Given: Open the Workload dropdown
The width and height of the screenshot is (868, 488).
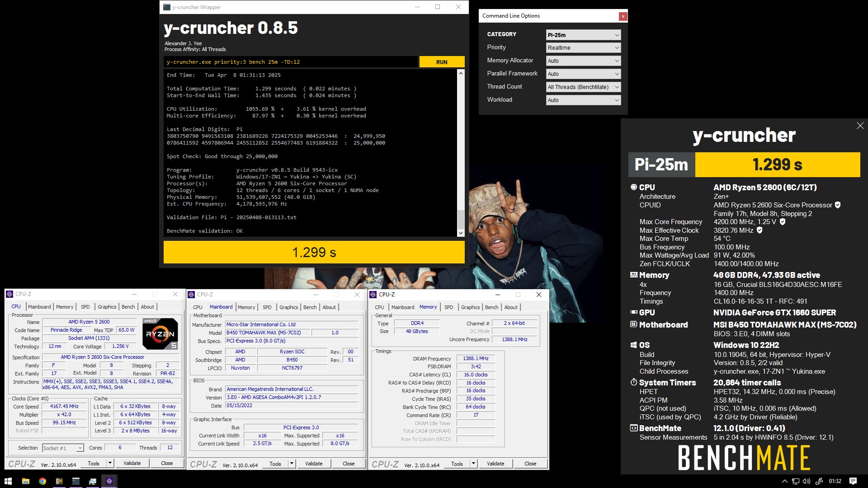Looking at the screenshot, I should (x=583, y=100).
